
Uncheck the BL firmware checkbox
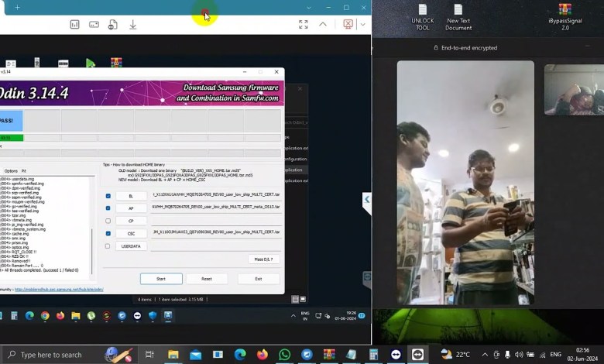[108, 196]
